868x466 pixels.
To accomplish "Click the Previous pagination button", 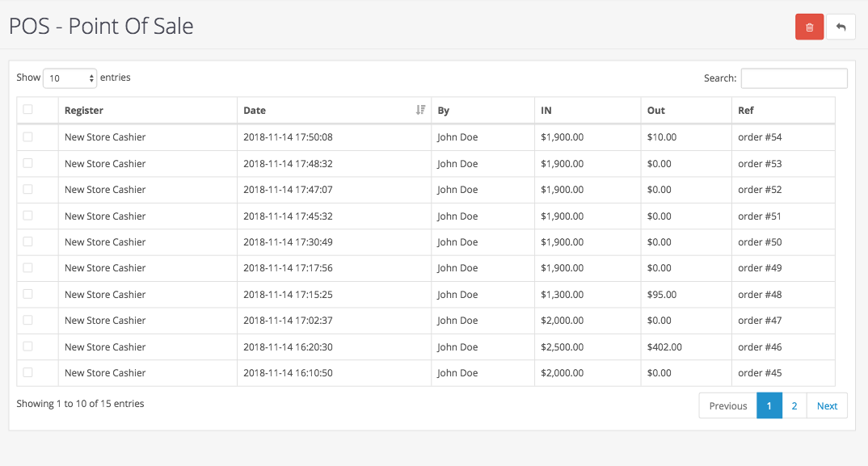I will point(727,406).
